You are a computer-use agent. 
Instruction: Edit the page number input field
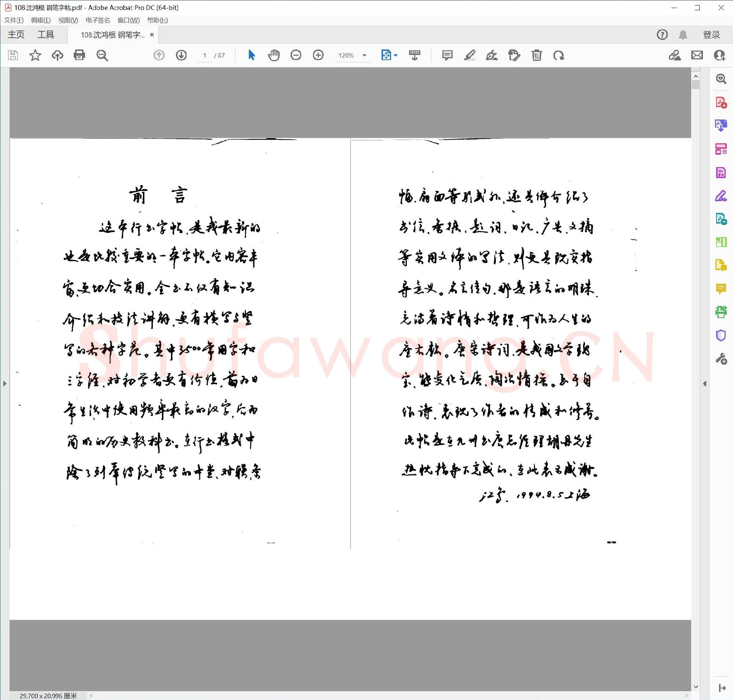pos(204,55)
